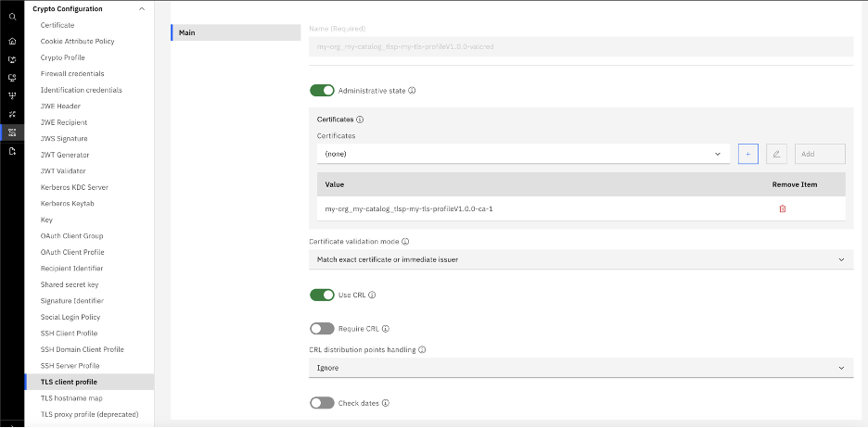This screenshot has height=428, width=868.
Task: Select the Main tab
Action: click(236, 32)
